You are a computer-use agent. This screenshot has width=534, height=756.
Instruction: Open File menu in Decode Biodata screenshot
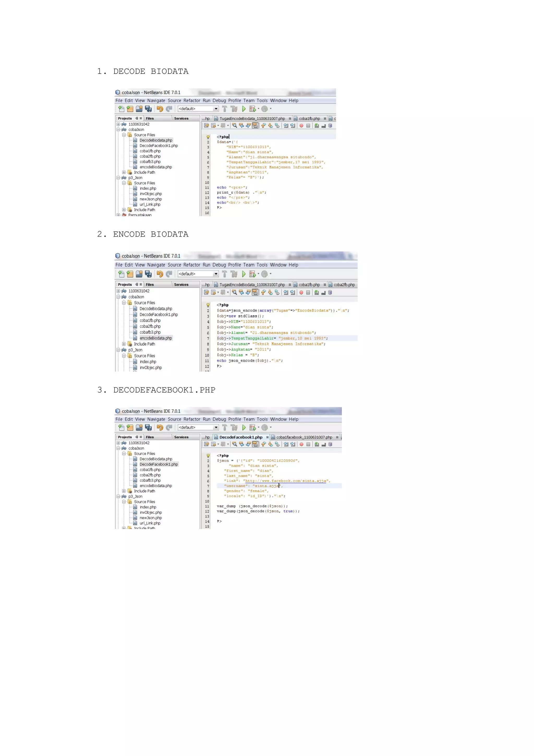pyautogui.click(x=119, y=101)
